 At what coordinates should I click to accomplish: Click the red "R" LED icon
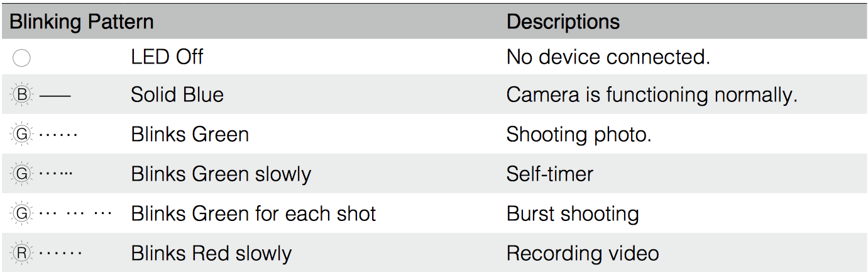click(x=21, y=253)
